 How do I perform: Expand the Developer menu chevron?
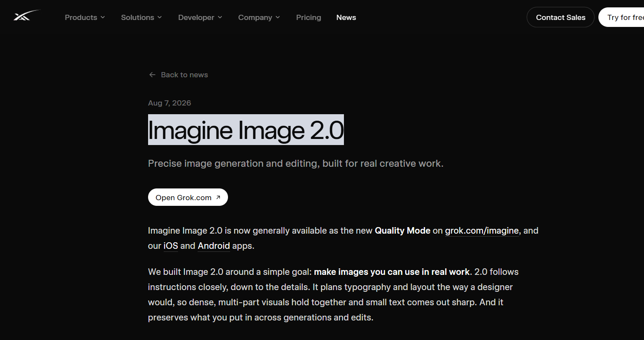(220, 17)
